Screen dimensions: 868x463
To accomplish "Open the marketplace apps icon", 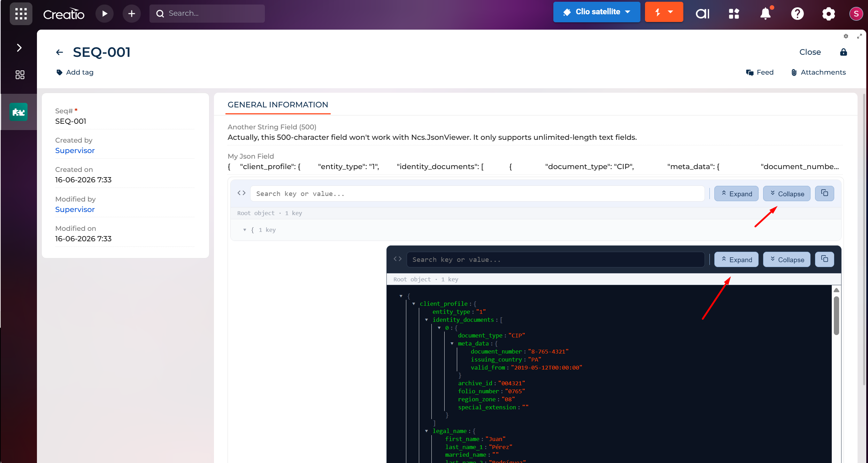I will click(734, 14).
